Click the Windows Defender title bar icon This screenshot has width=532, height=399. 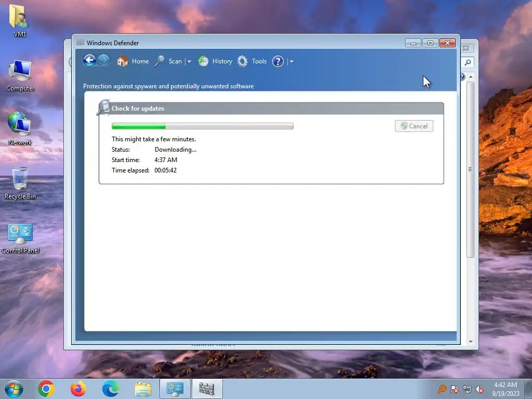click(x=80, y=43)
